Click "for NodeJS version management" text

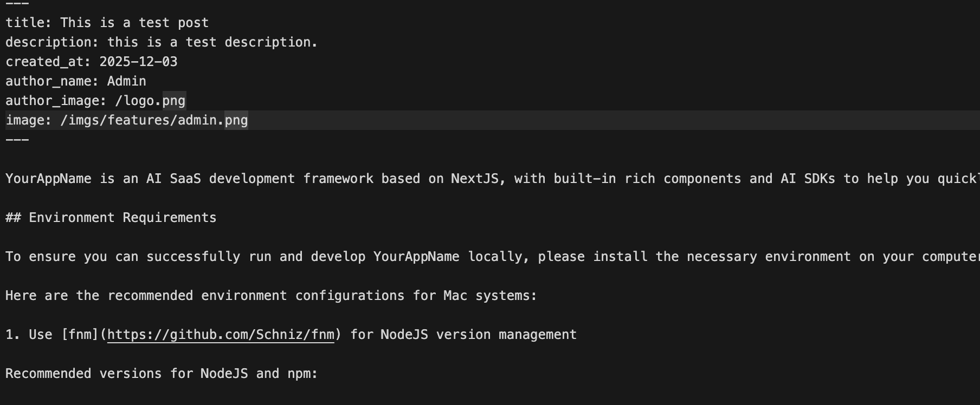click(463, 335)
